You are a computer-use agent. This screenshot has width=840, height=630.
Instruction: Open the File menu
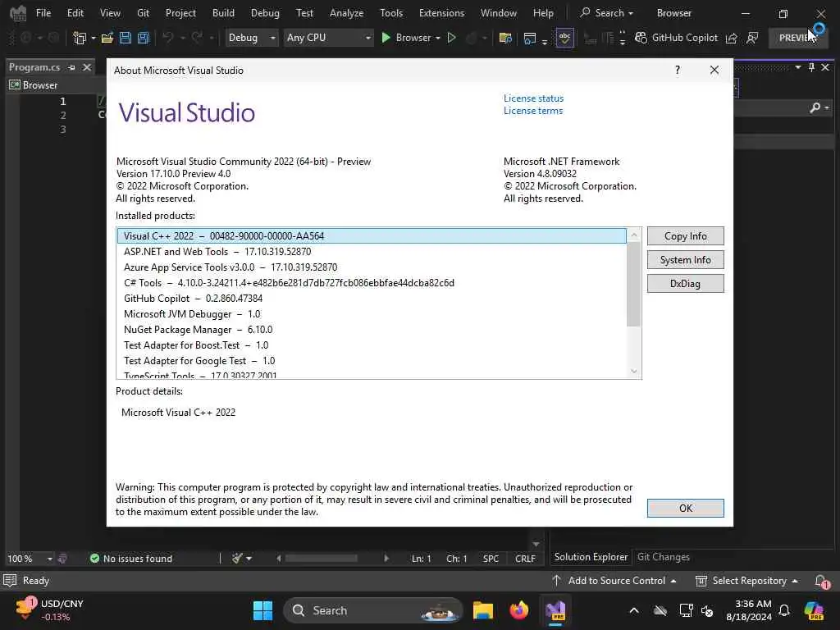43,13
